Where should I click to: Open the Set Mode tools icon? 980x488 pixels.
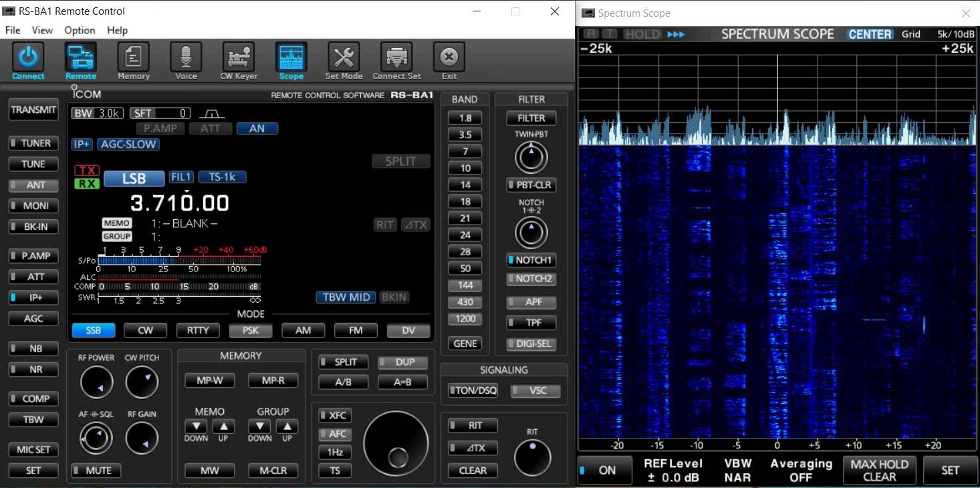[344, 57]
